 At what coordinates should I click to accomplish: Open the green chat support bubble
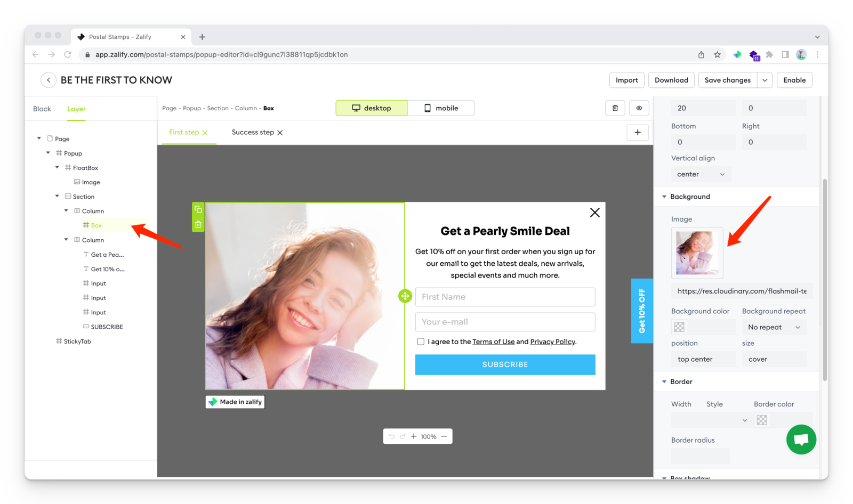pyautogui.click(x=801, y=440)
